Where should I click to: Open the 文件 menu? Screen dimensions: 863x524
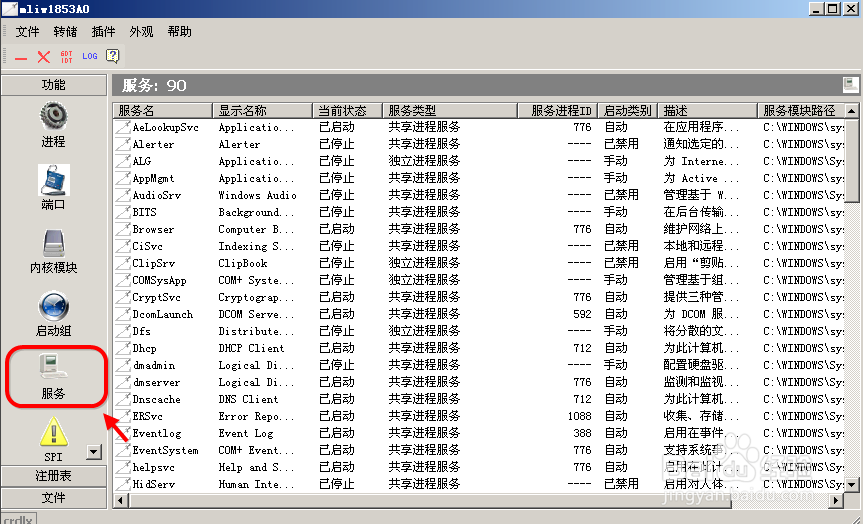pos(27,32)
